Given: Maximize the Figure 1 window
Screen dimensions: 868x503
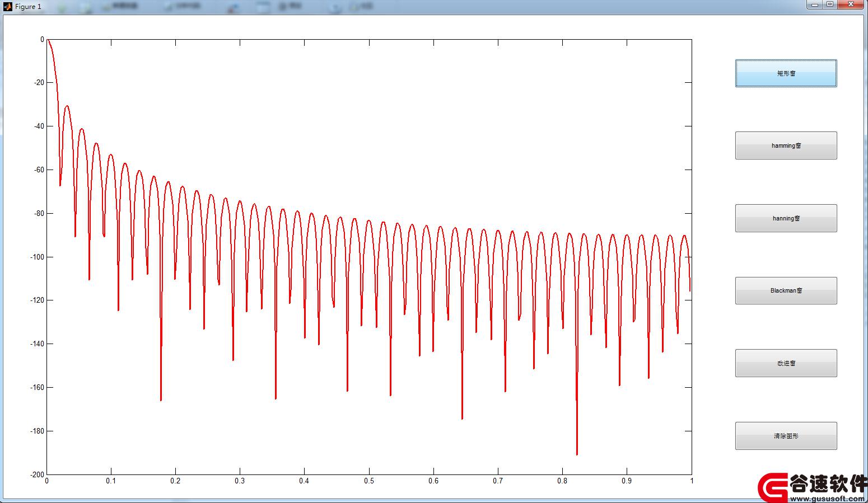Looking at the screenshot, I should point(830,4).
